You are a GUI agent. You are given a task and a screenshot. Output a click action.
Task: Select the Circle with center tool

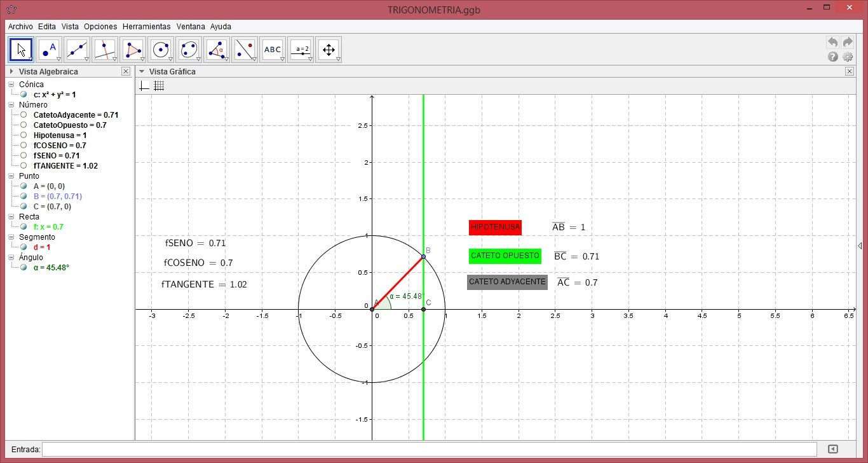(x=160, y=49)
